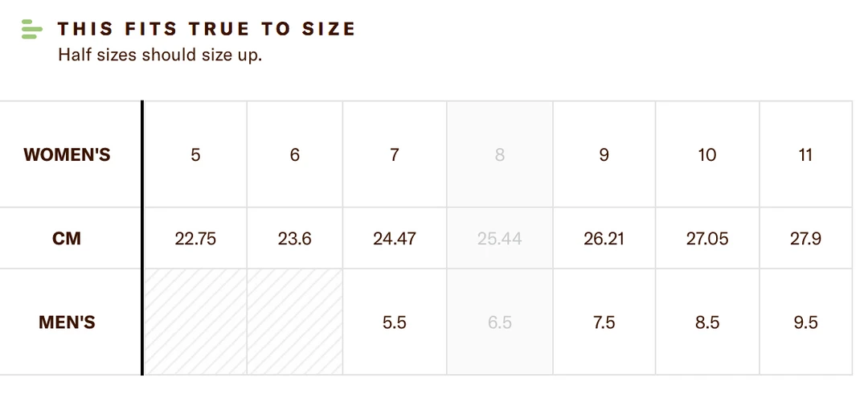868x398 pixels.
Task: Choose men's size 7.5
Action: pos(604,322)
